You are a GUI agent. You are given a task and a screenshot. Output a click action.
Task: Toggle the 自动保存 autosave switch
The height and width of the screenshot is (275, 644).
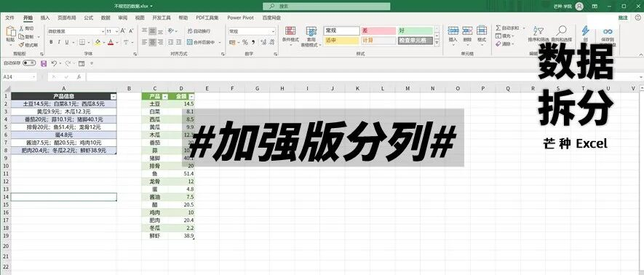click(x=29, y=63)
